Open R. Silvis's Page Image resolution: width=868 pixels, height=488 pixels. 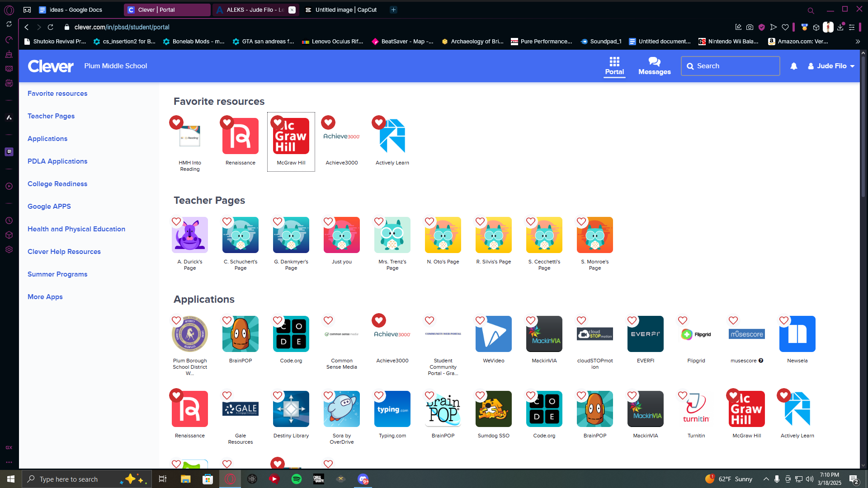pos(494,235)
